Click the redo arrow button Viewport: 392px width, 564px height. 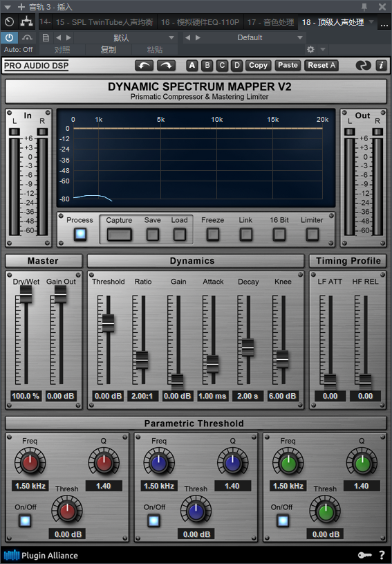coord(167,66)
